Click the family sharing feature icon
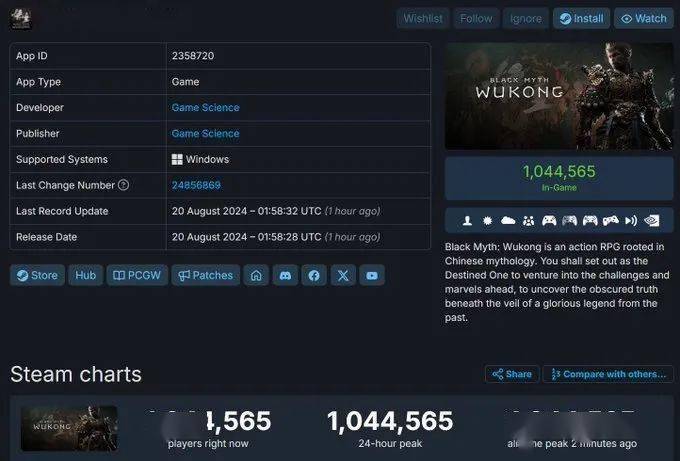 pos(528,220)
